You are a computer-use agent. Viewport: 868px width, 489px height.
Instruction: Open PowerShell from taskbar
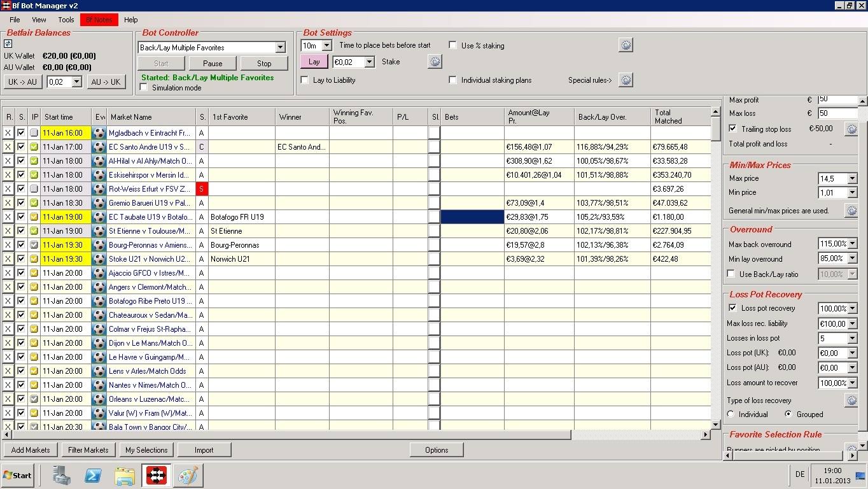tap(94, 475)
